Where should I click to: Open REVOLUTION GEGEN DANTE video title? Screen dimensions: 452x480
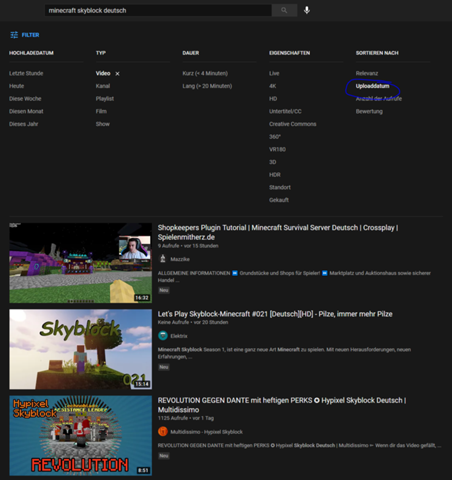pyautogui.click(x=282, y=405)
